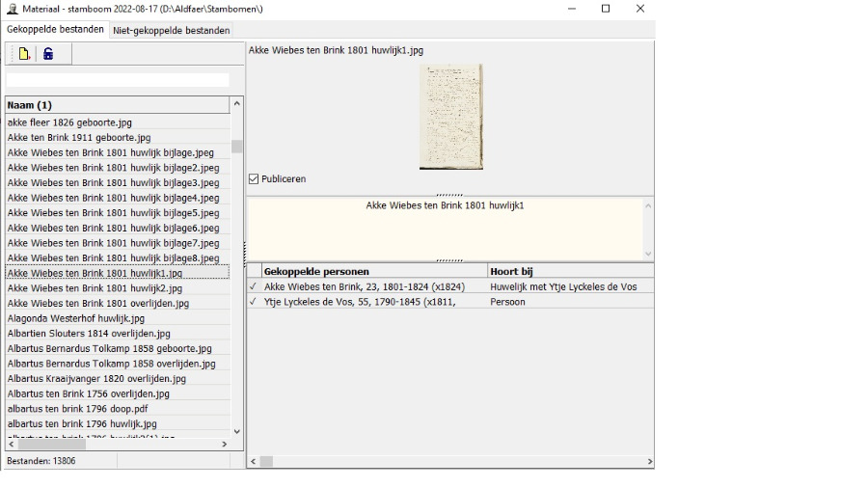The height and width of the screenshot is (488, 868).
Task: Click the file list scroll-right arrow
Action: [x=225, y=444]
